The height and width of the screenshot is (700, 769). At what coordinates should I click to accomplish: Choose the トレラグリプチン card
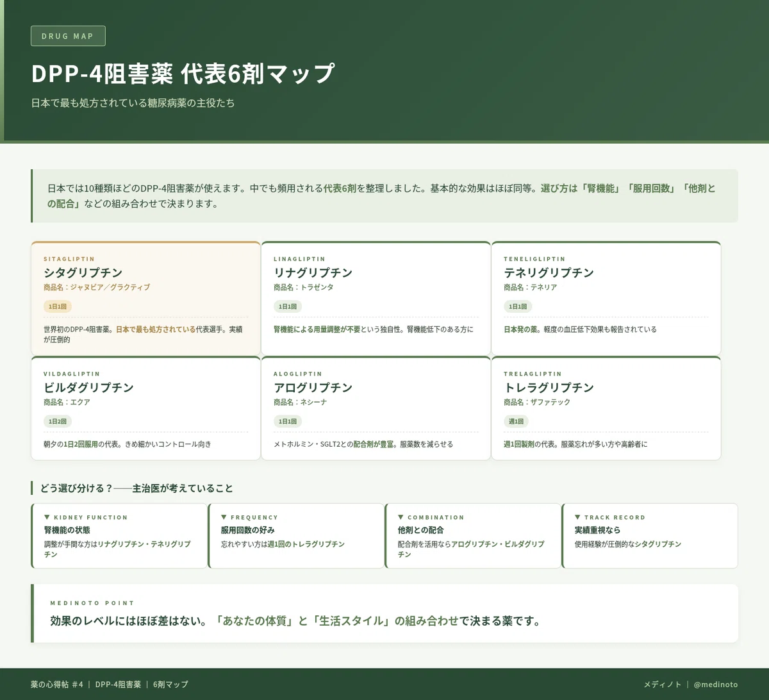tap(606, 408)
